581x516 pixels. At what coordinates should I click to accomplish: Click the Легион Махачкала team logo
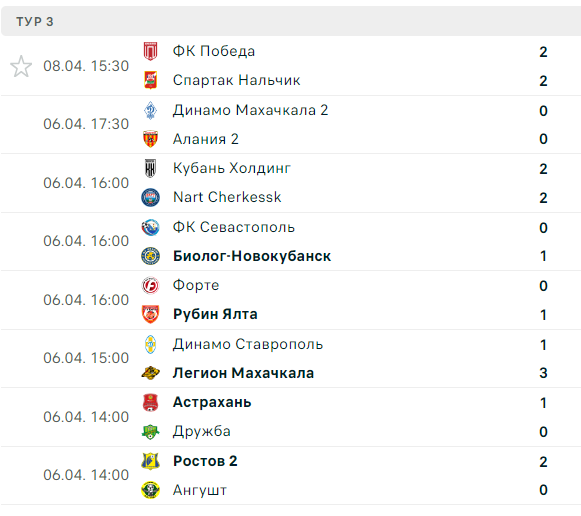click(x=150, y=373)
